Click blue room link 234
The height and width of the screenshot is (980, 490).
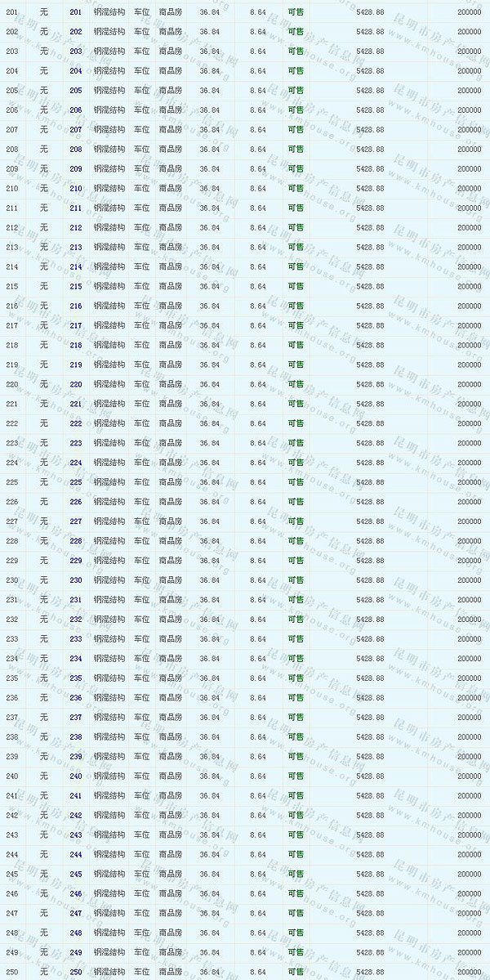[76, 659]
